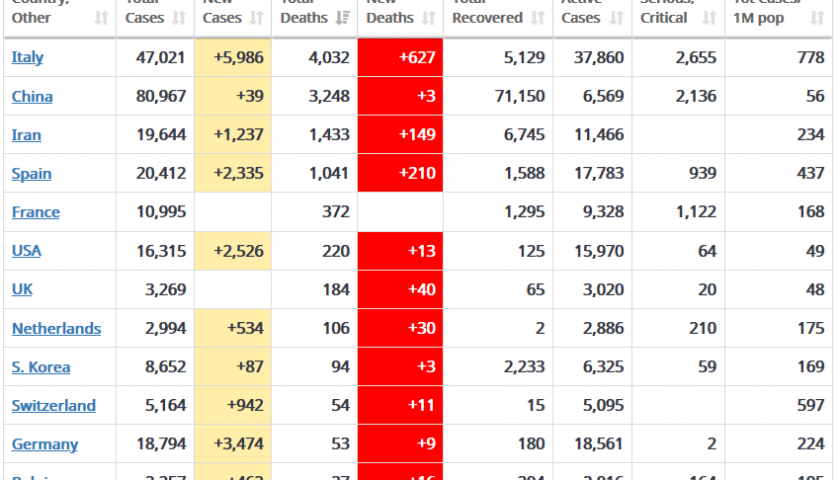Viewport: 840px width, 480px height.
Task: Select China total cases 80,967
Action: pyautogui.click(x=161, y=96)
